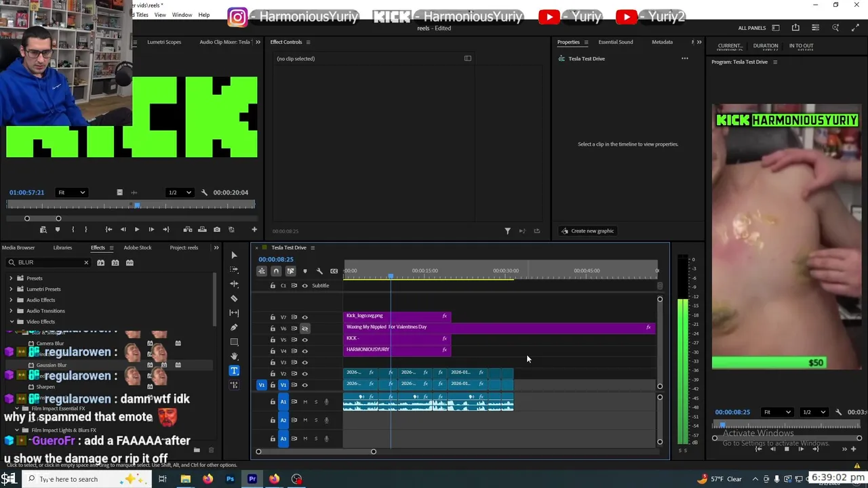The width and height of the screenshot is (868, 488).
Task: Enable voice-over record on A3 track
Action: (326, 439)
